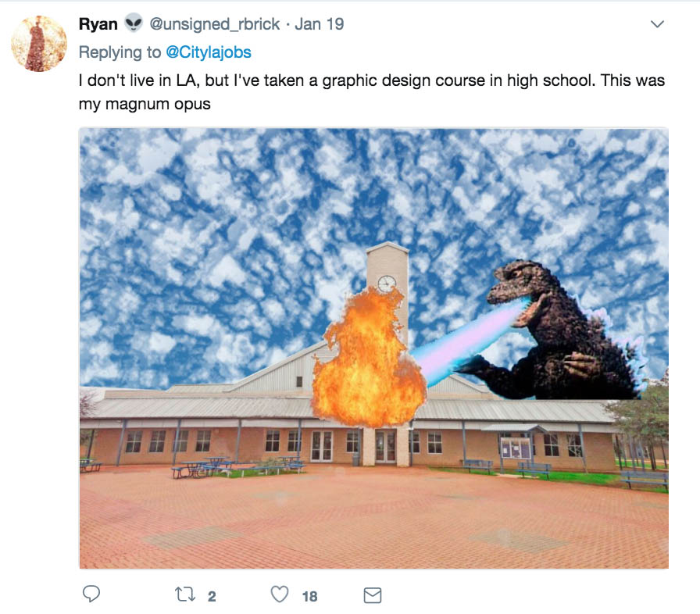Send tweet via the envelope message icon
The width and height of the screenshot is (700, 614).
(x=373, y=595)
